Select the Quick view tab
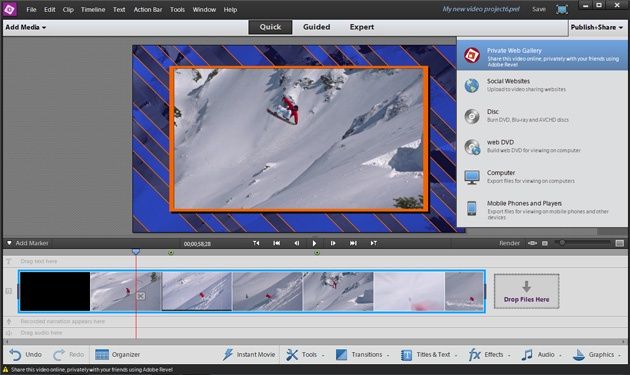The image size is (630, 375). [270, 27]
